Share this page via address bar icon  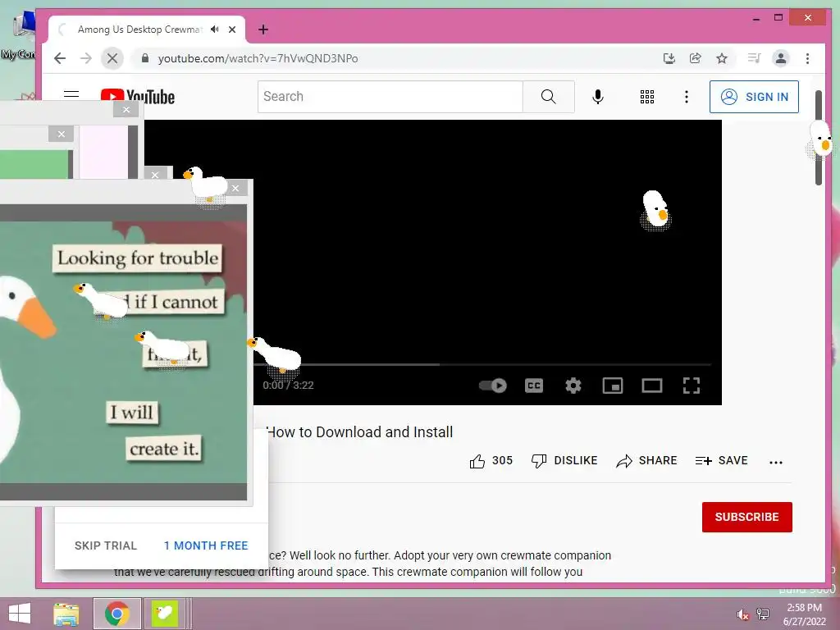[x=696, y=58]
